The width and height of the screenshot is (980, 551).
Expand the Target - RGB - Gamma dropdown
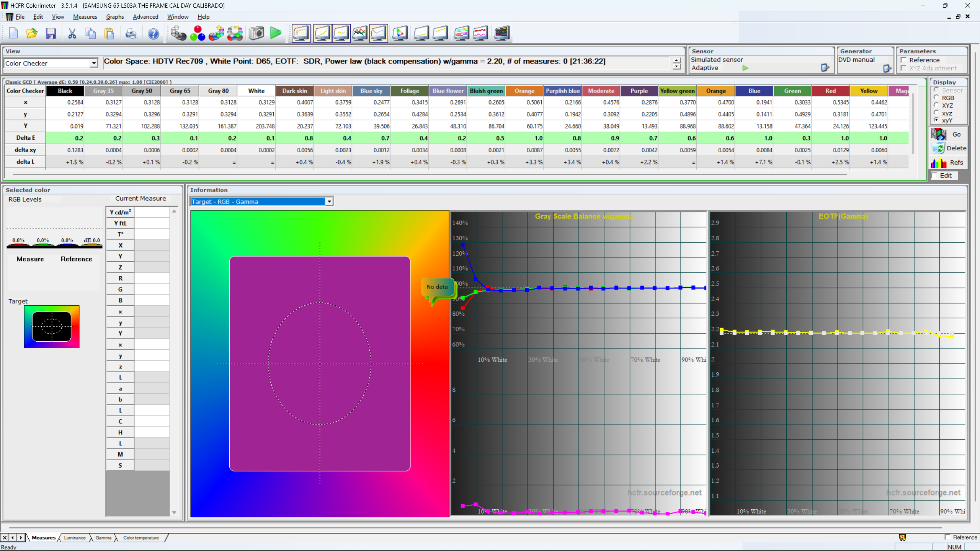point(329,202)
